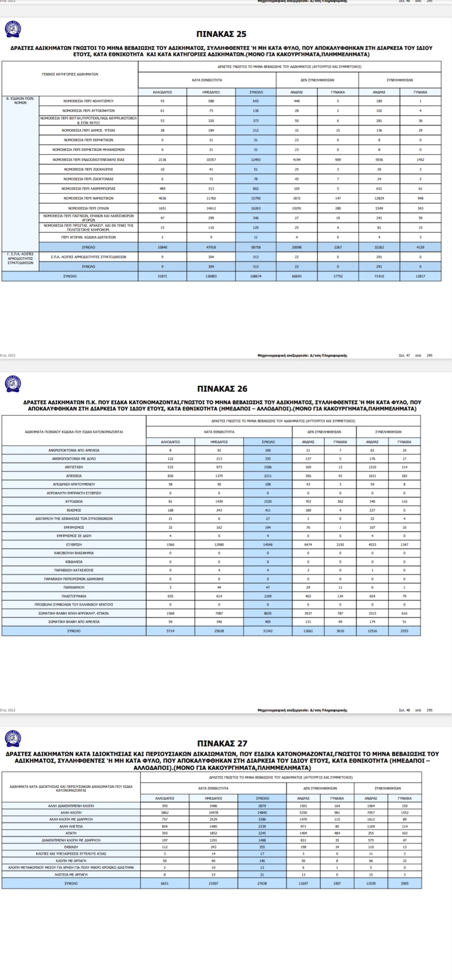452x980 pixels.
Task: Click the ΑΠΑΤΗ row label
Action: click(x=71, y=833)
